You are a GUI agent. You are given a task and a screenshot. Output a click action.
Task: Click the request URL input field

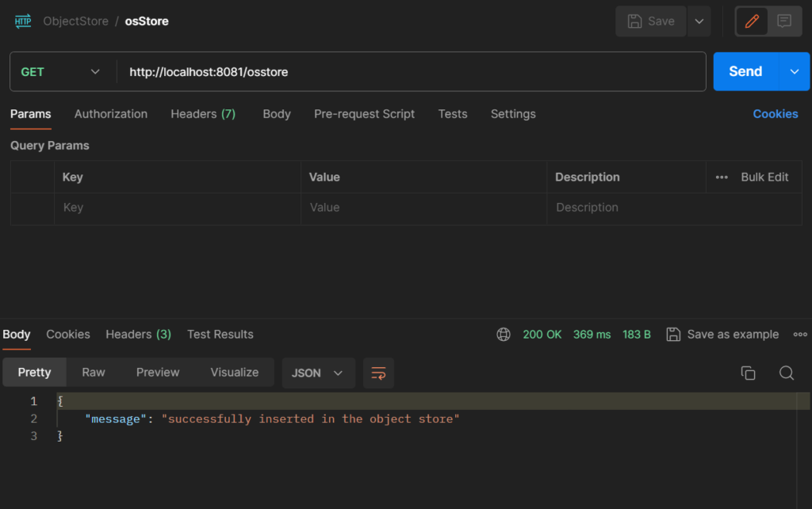[x=411, y=72]
